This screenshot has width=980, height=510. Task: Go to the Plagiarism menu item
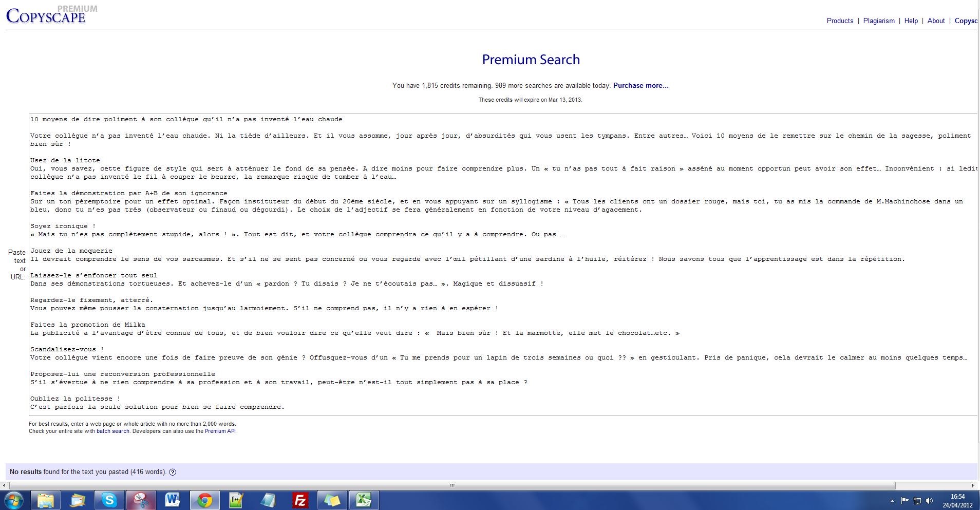click(879, 21)
